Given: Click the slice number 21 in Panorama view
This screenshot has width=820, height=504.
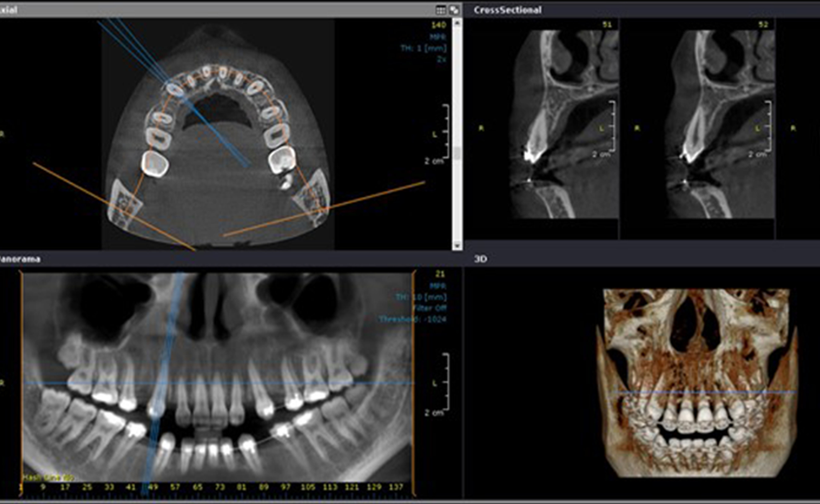Looking at the screenshot, I should click(x=440, y=274).
